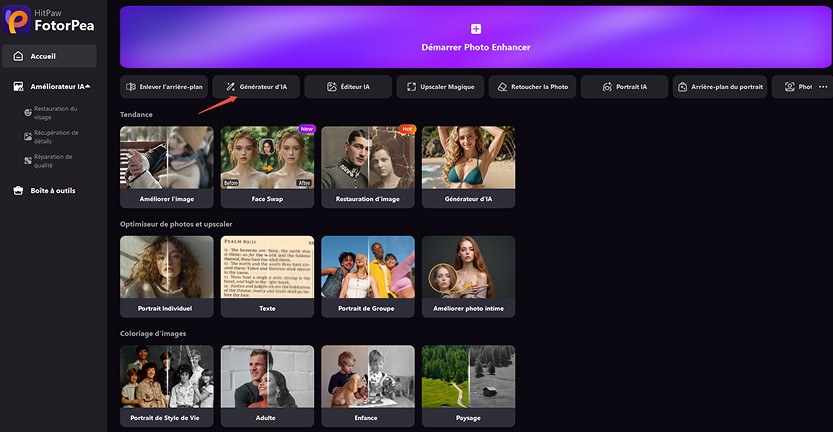Image resolution: width=833 pixels, height=432 pixels.
Task: Open Réparation de qualité tool
Action: (53, 161)
